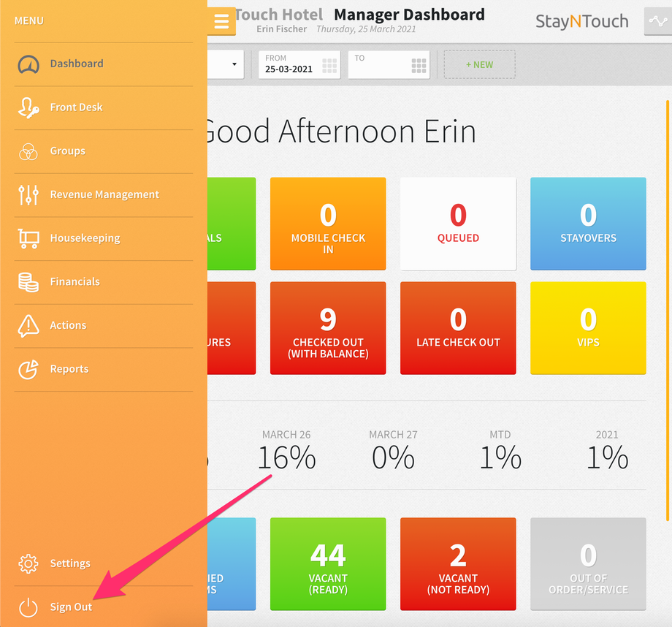Expand the dropdown arrow left of FROM date
Screen dimensions: 672x627
[234, 64]
